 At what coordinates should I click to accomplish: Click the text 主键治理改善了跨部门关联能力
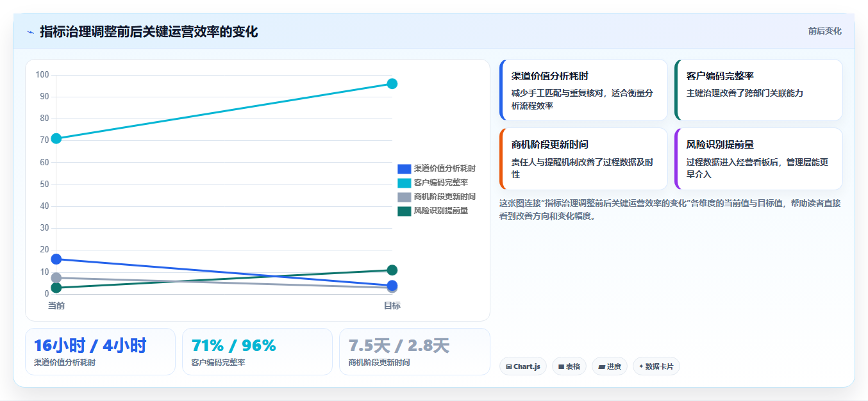[745, 93]
